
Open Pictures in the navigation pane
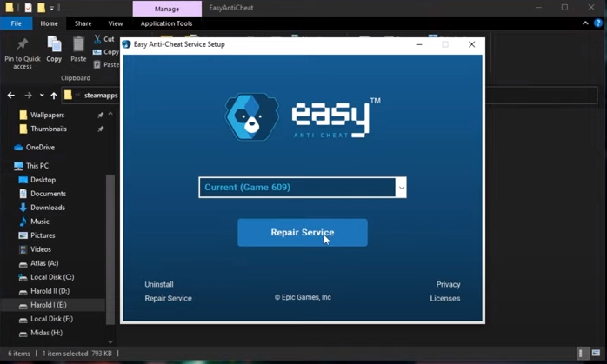(43, 235)
